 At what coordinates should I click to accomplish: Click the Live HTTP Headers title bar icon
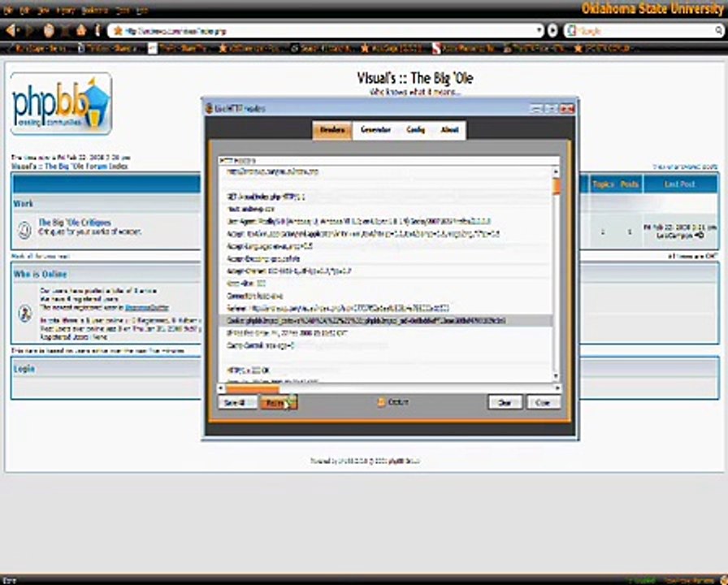coord(210,108)
